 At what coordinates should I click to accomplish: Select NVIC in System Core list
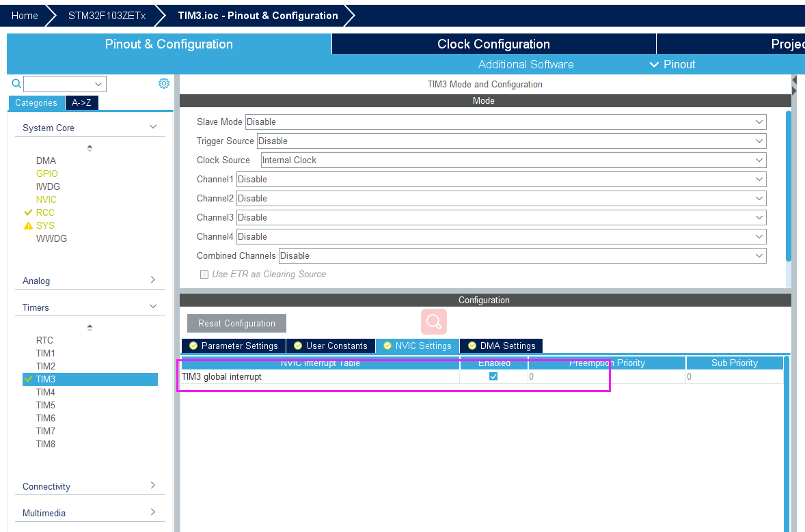click(x=46, y=199)
